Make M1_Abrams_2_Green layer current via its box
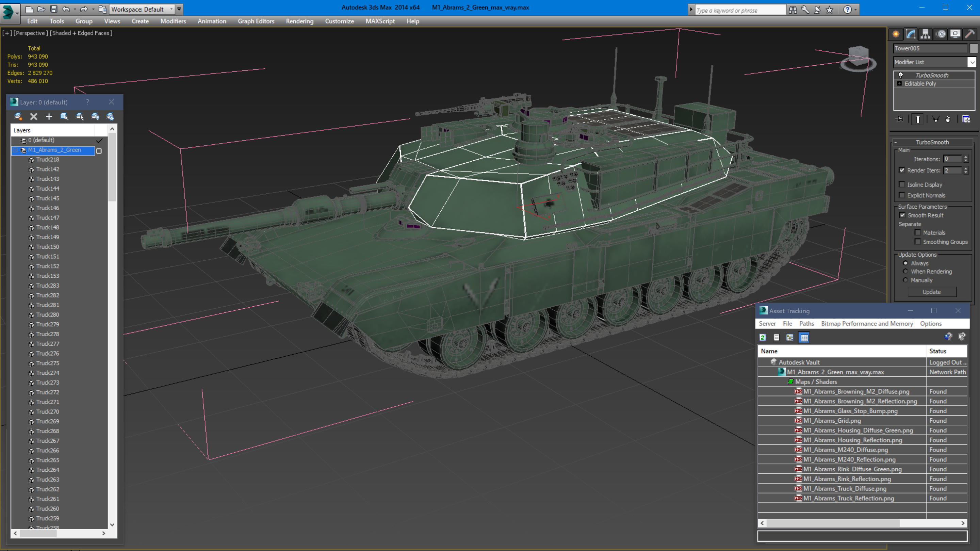 [x=99, y=151]
